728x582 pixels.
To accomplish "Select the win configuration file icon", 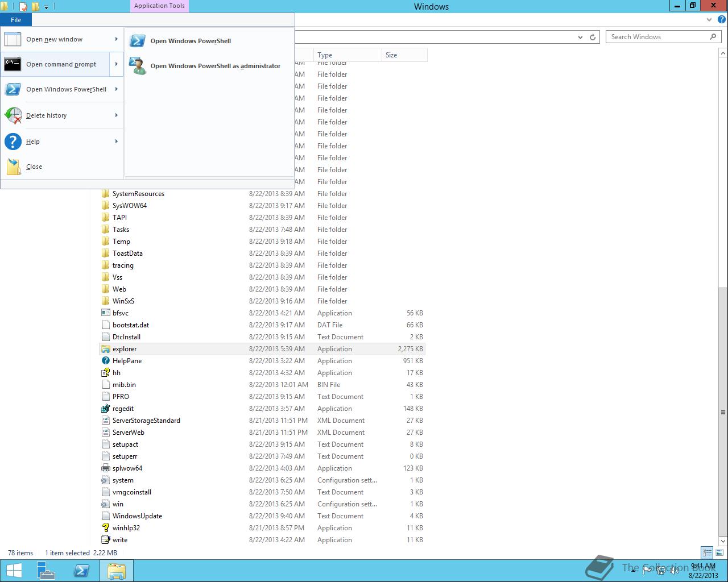I will click(106, 504).
